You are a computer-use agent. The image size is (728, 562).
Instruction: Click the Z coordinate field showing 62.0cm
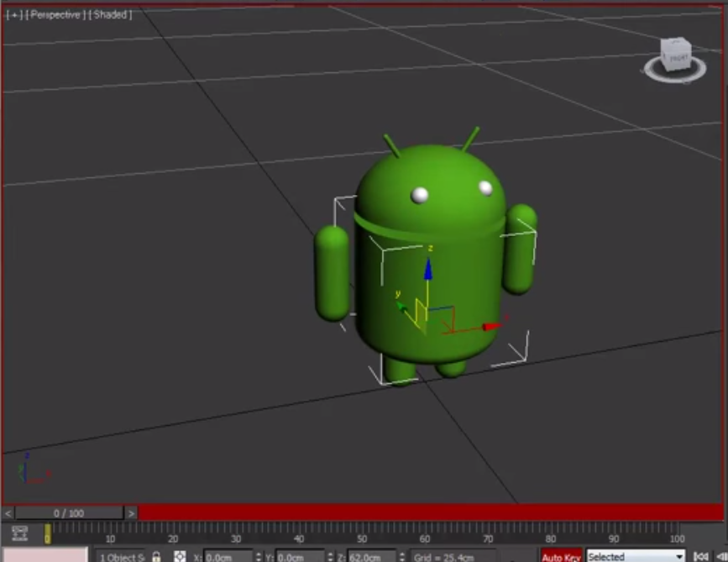point(372,557)
